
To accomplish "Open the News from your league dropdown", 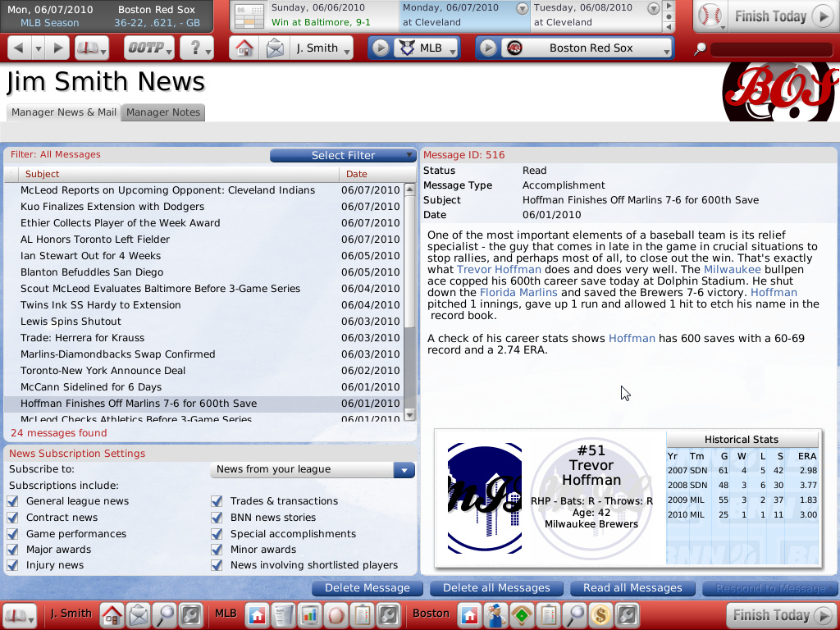I will click(x=313, y=469).
